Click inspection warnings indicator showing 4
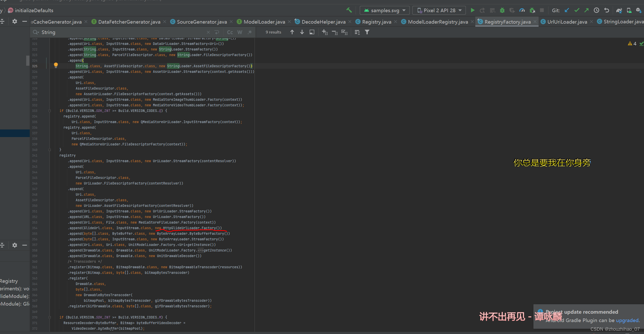This screenshot has width=644, height=334. (632, 44)
